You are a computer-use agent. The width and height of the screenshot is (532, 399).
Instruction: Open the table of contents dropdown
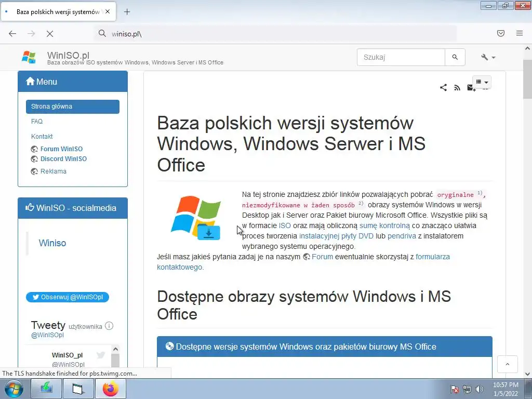tap(482, 82)
